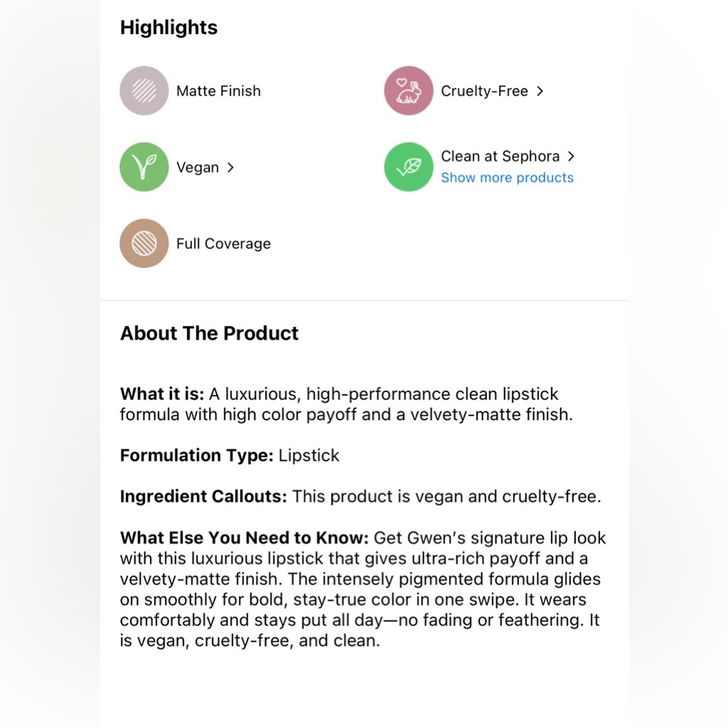Click the Clean at Sephora leaf icon
The height and width of the screenshot is (728, 728).
pyautogui.click(x=408, y=167)
